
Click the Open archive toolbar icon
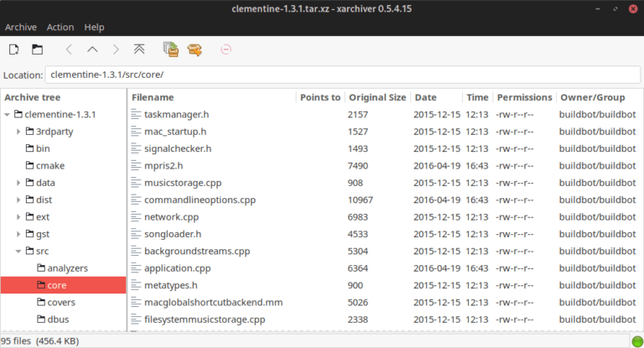pos(38,49)
